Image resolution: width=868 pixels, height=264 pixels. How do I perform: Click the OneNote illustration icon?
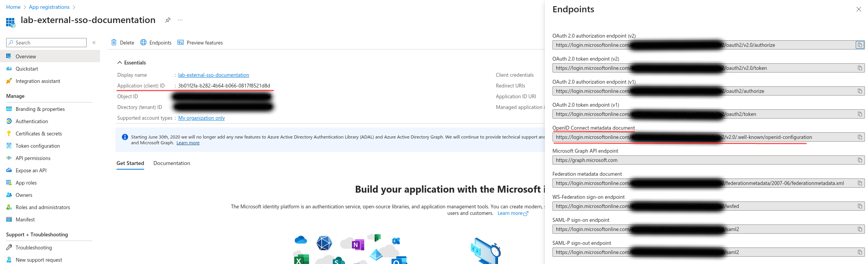[x=358, y=244]
